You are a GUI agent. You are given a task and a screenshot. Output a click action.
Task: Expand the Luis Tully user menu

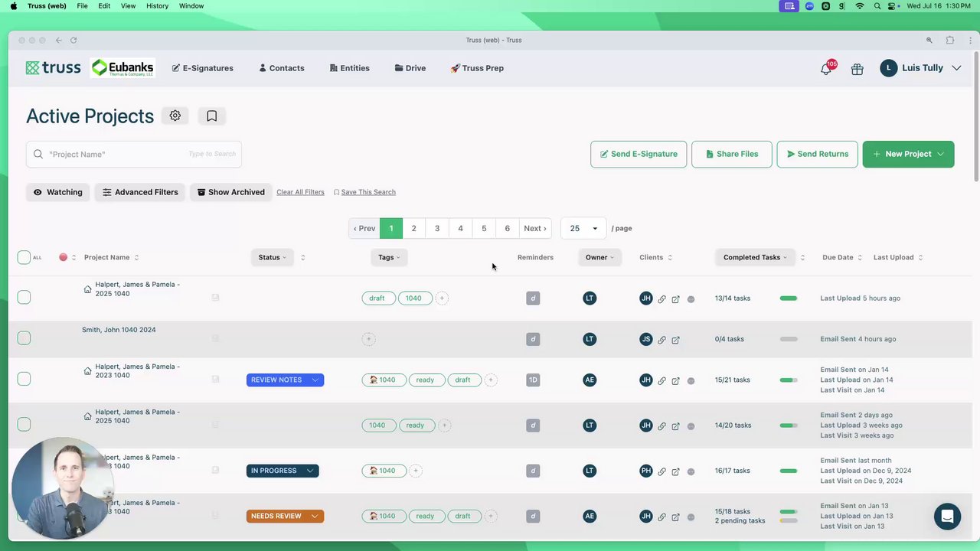pos(920,68)
